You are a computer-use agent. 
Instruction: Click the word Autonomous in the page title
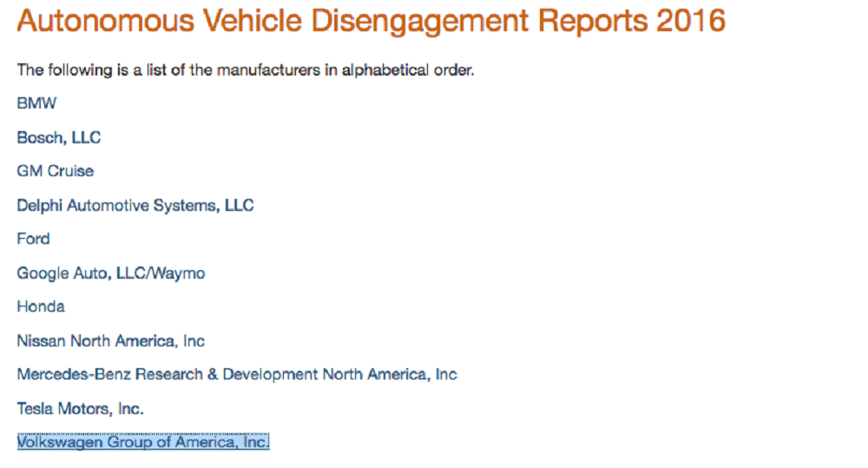pyautogui.click(x=106, y=21)
